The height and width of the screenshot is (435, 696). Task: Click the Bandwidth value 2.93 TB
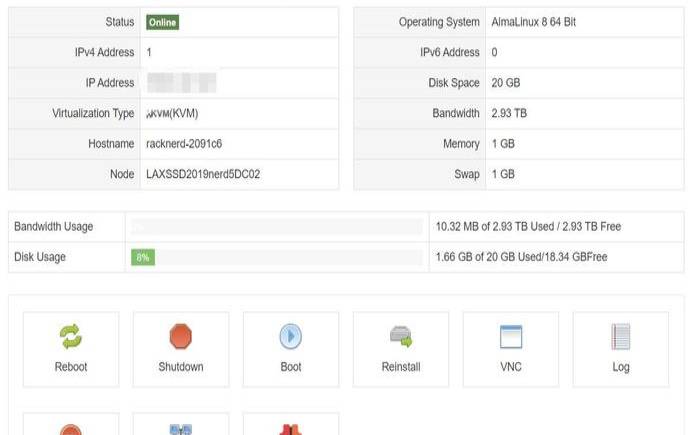pos(509,113)
